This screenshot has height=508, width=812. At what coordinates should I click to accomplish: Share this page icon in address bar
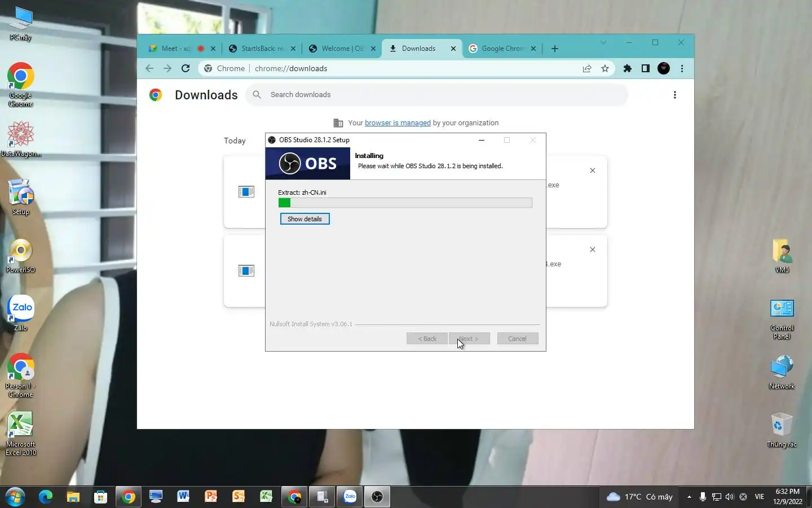[x=587, y=68]
